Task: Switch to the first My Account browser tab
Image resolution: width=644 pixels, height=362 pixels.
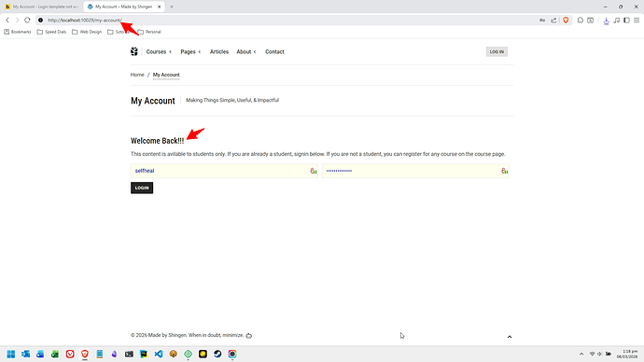Action: (41, 7)
